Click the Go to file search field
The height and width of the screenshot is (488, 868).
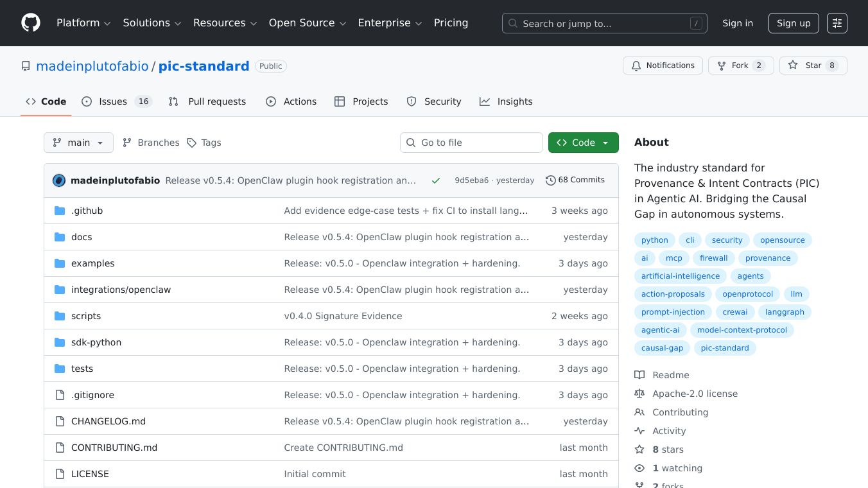point(471,143)
